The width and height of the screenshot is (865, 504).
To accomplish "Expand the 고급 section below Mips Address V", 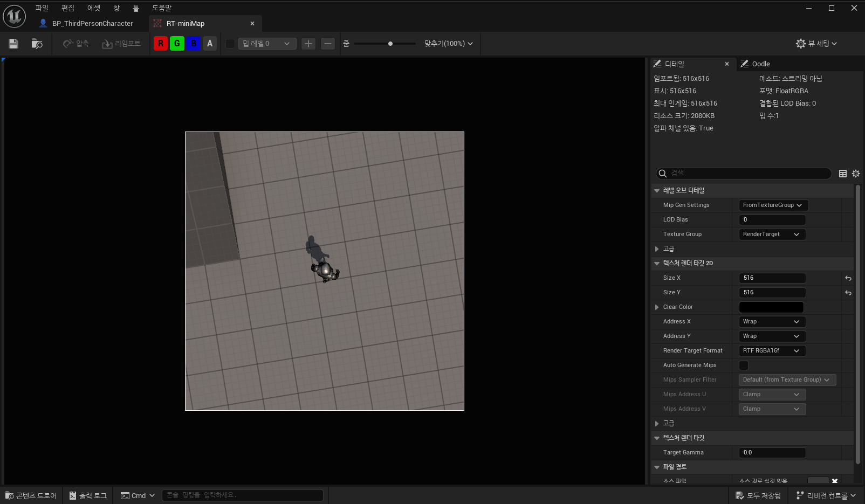I will click(x=657, y=424).
